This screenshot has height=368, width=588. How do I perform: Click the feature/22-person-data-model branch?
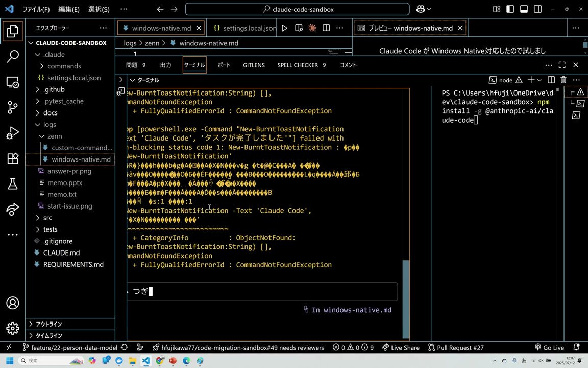click(x=70, y=348)
